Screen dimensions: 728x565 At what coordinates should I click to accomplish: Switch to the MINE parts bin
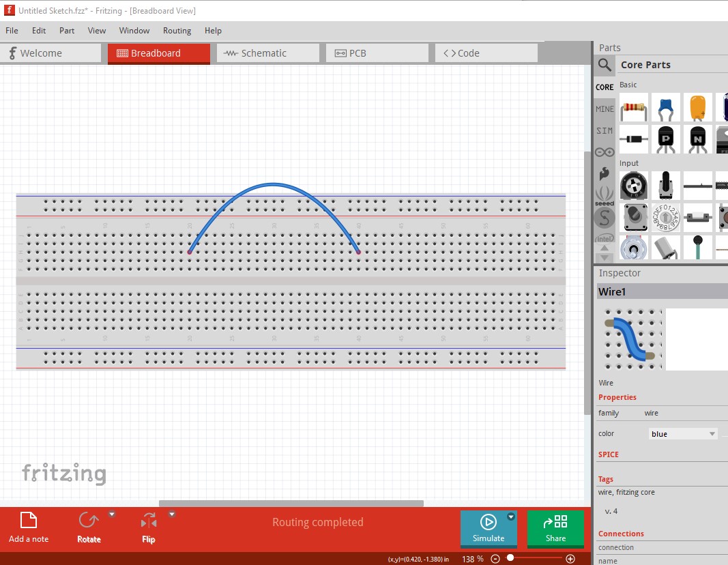coord(605,109)
